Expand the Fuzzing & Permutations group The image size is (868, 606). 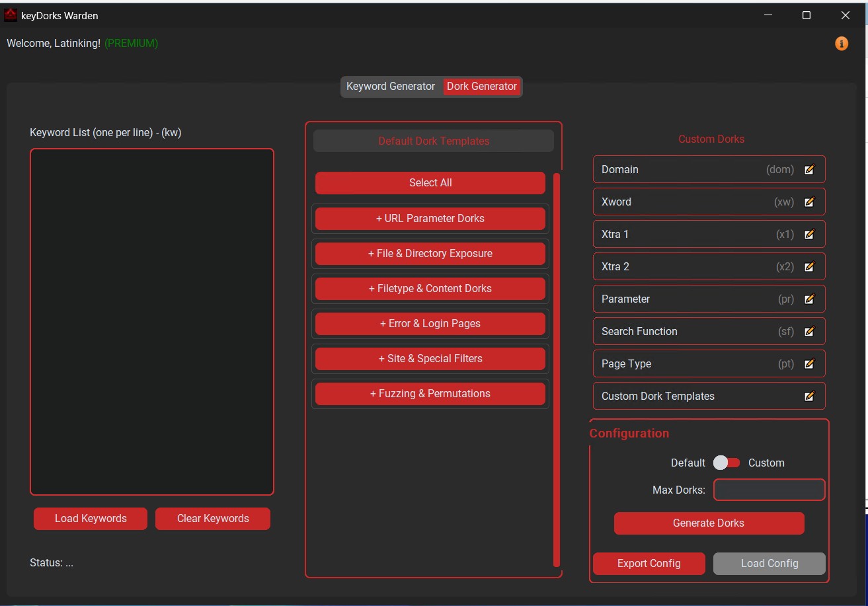coord(430,394)
